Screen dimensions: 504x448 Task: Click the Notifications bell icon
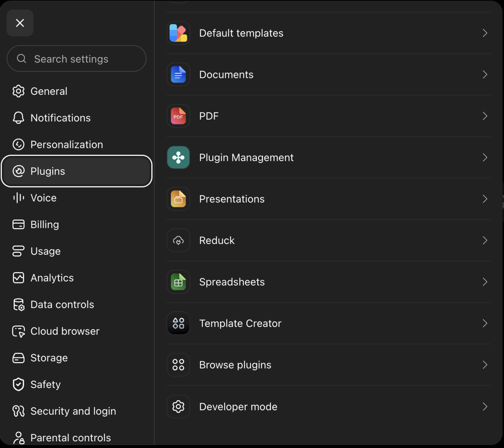tap(18, 118)
